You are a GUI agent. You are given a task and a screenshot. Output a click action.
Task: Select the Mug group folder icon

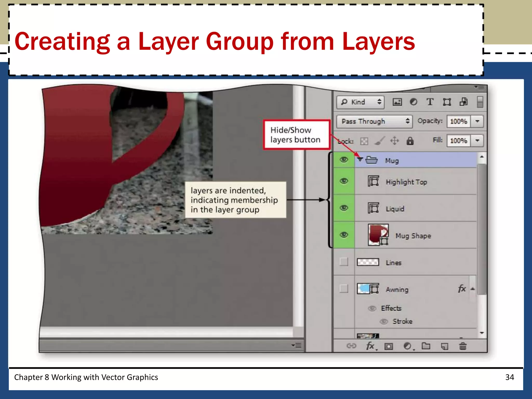[x=371, y=160]
